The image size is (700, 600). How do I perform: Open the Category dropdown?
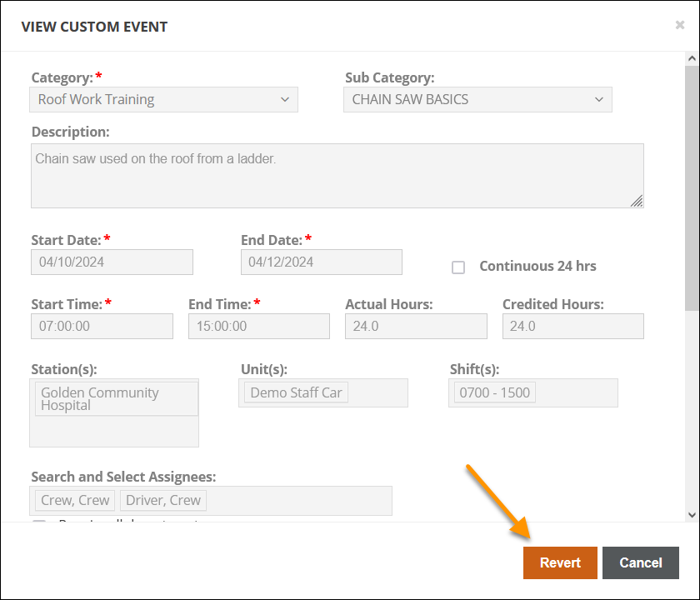tap(164, 99)
